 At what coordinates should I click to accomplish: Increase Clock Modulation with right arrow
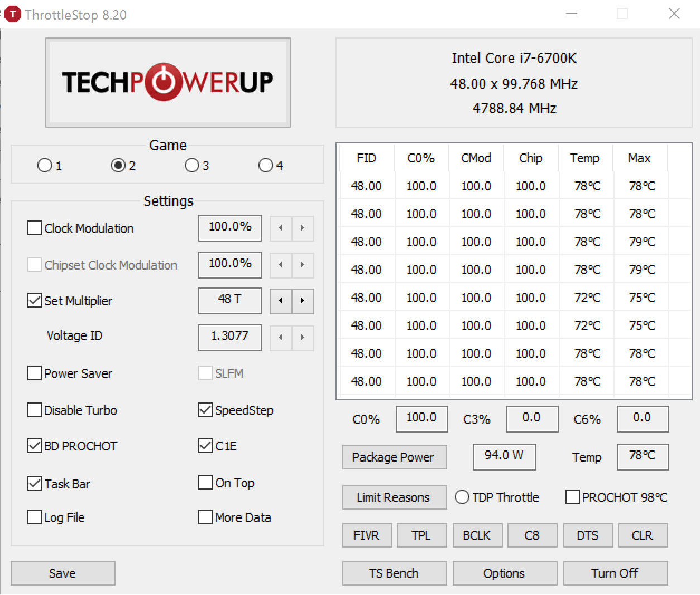click(x=303, y=228)
